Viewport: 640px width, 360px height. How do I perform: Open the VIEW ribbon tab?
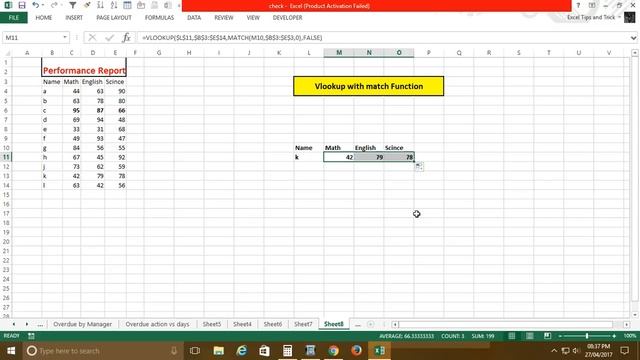(253, 18)
